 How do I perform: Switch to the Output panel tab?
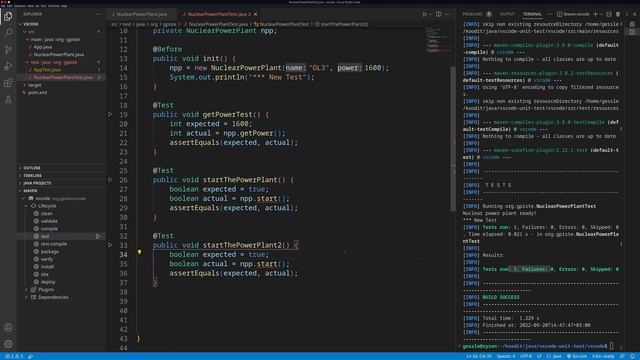coord(507,14)
